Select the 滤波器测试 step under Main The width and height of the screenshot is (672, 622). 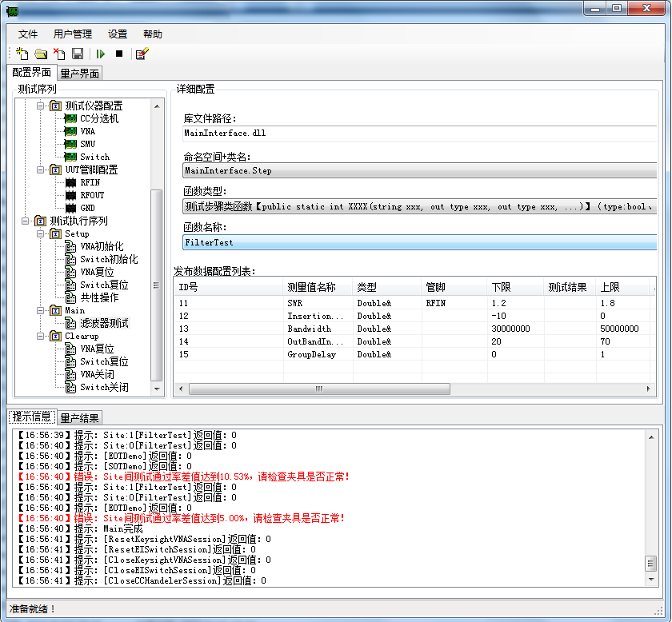coord(104,323)
